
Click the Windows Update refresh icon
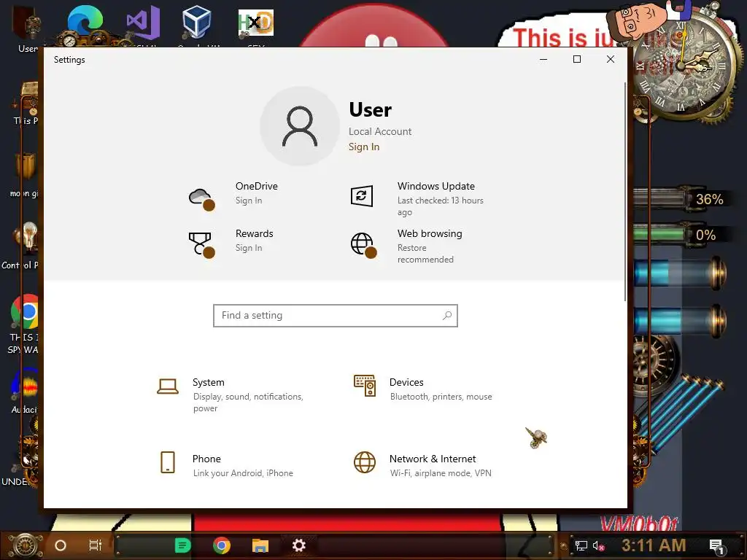pos(362,195)
